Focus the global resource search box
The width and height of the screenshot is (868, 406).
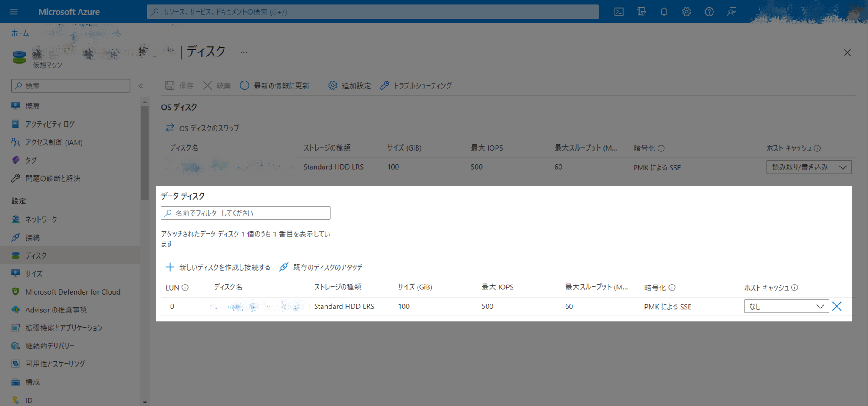pos(373,12)
